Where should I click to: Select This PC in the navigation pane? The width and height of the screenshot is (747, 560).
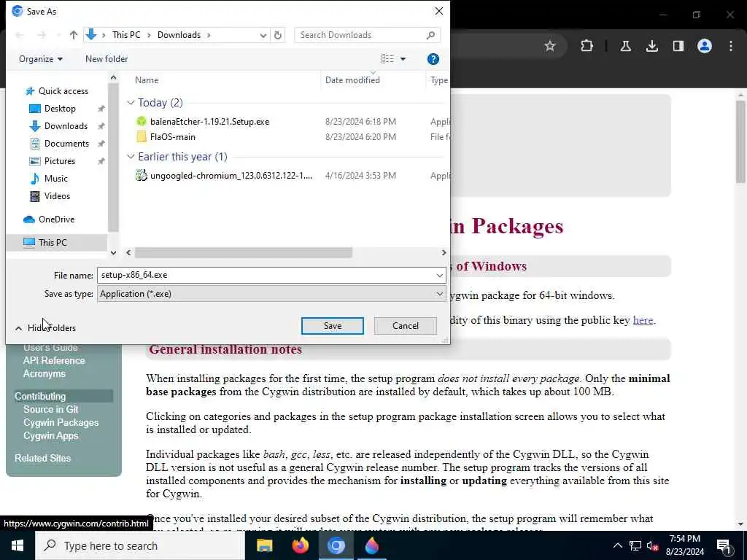(x=53, y=243)
